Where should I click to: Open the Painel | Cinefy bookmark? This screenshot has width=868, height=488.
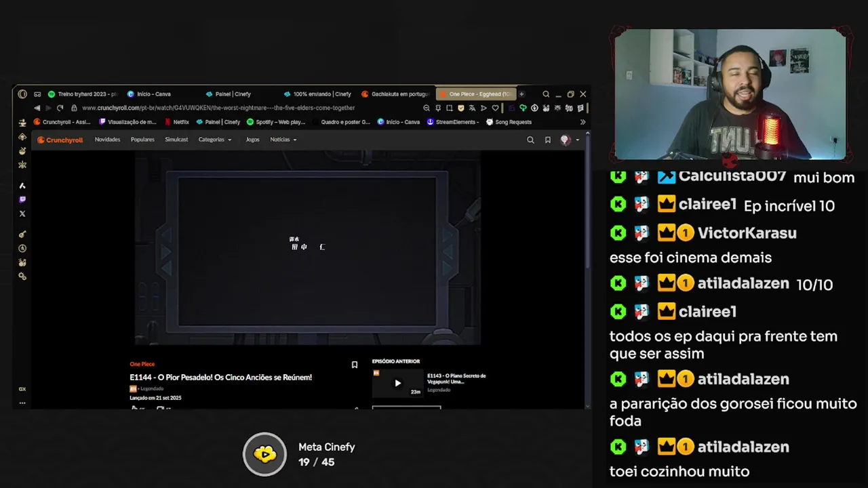218,122
